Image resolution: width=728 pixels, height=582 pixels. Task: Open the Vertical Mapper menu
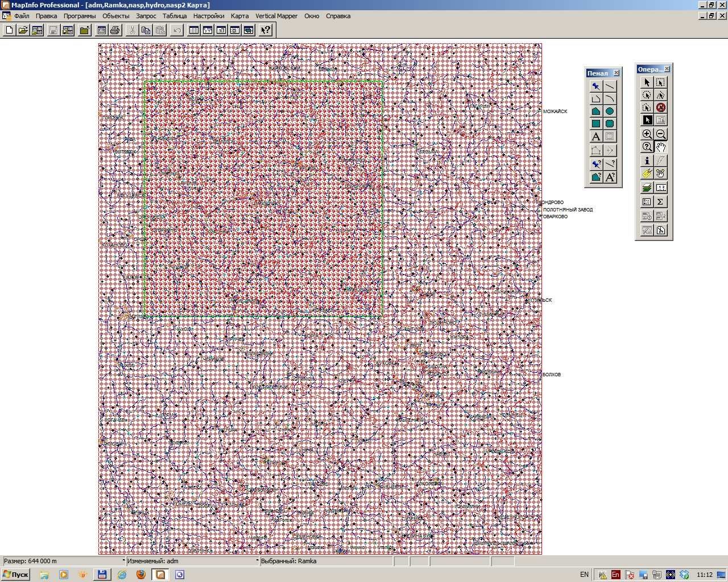(x=276, y=16)
